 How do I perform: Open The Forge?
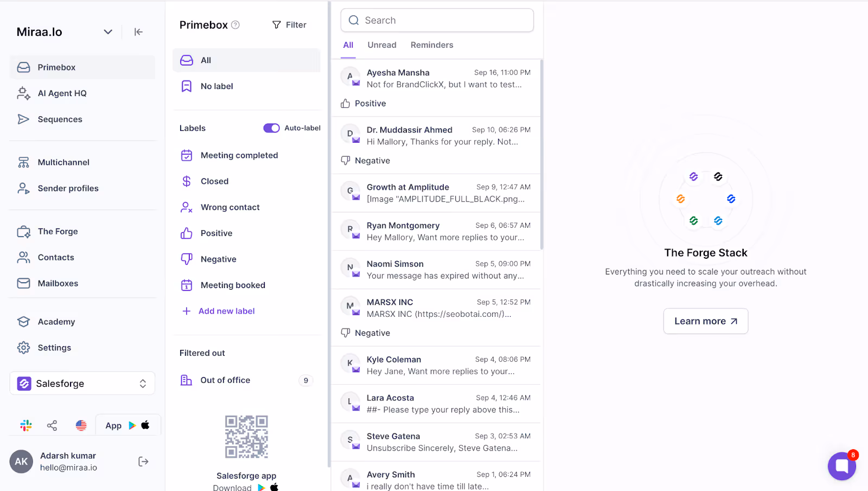(82, 232)
